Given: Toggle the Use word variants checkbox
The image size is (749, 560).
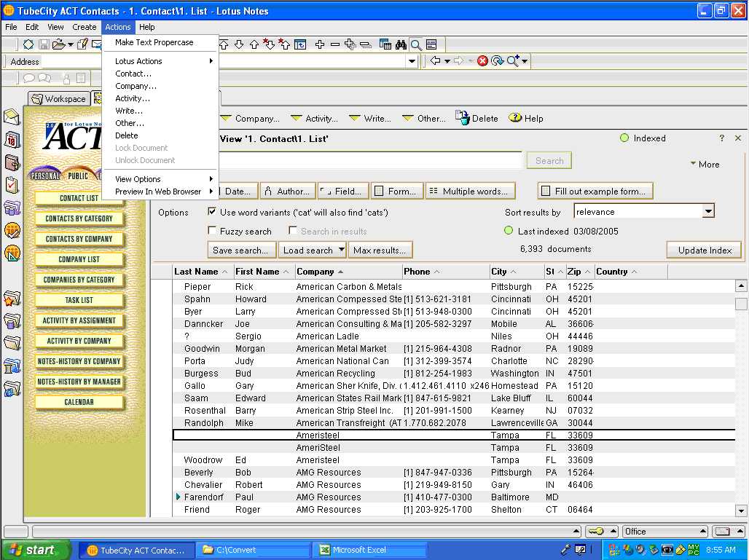Looking at the screenshot, I should tap(212, 211).
